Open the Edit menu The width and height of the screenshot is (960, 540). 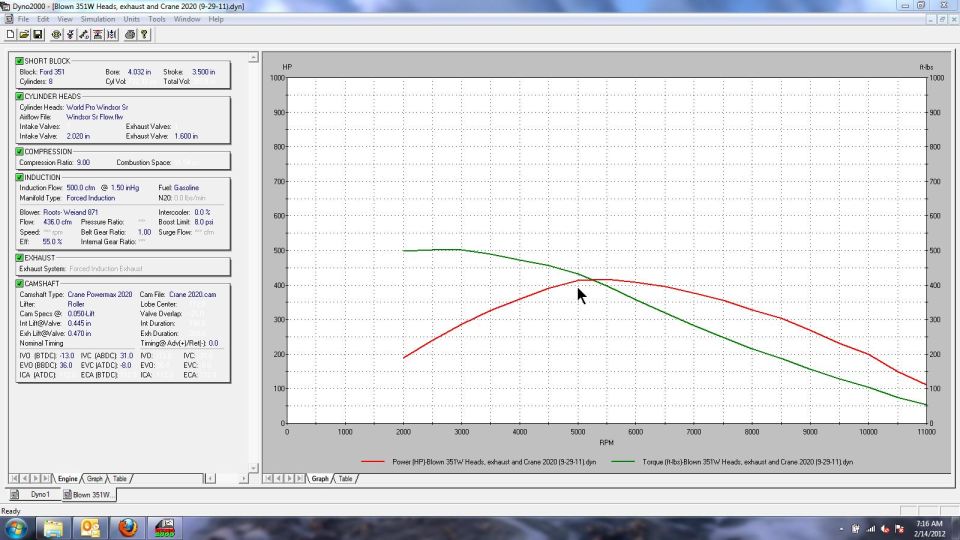tap(43, 19)
